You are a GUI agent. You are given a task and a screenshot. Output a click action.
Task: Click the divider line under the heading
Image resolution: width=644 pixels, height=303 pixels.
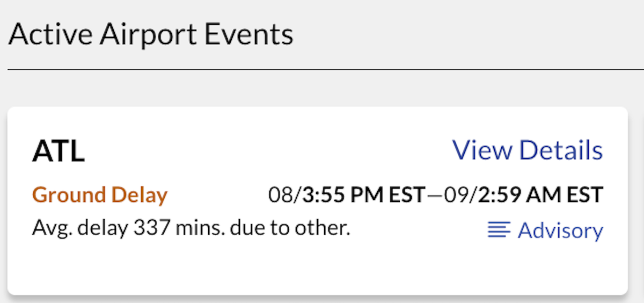[x=322, y=70]
